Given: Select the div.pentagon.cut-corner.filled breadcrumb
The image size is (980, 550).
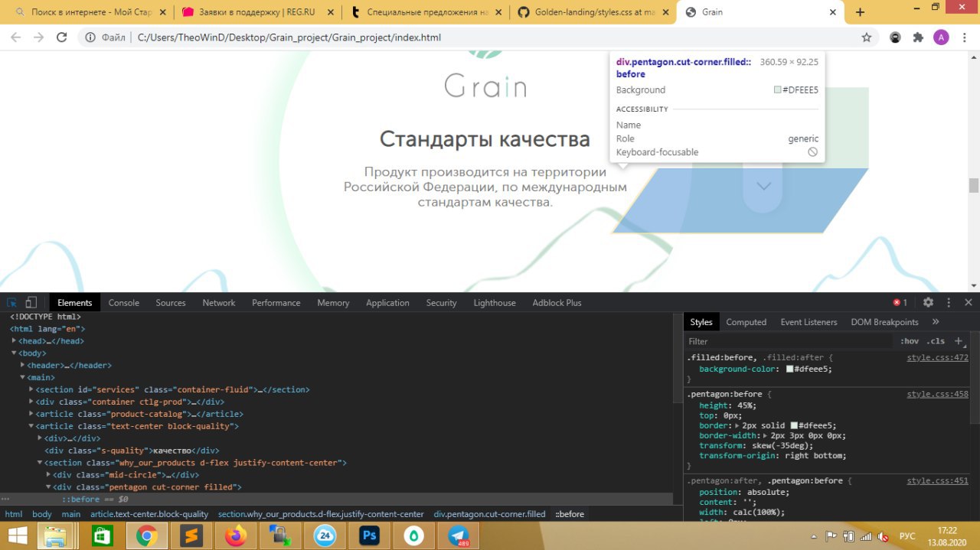Looking at the screenshot, I should tap(490, 514).
